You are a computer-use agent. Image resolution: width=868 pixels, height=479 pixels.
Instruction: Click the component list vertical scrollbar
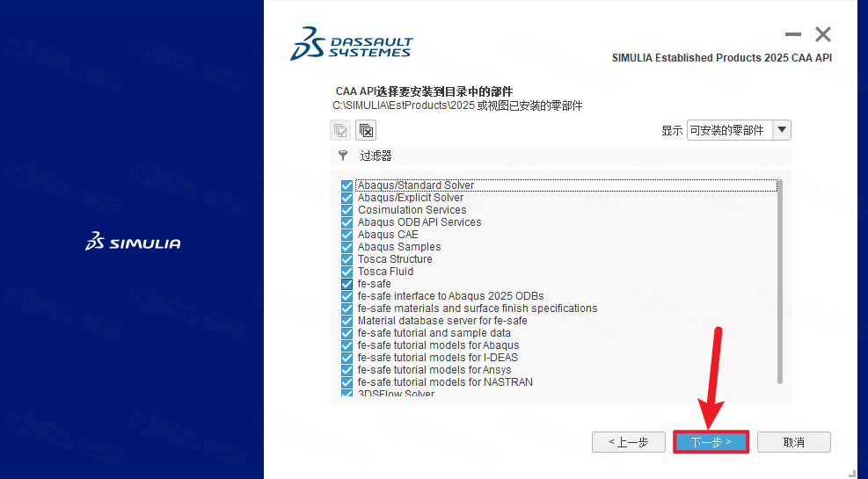[779, 282]
